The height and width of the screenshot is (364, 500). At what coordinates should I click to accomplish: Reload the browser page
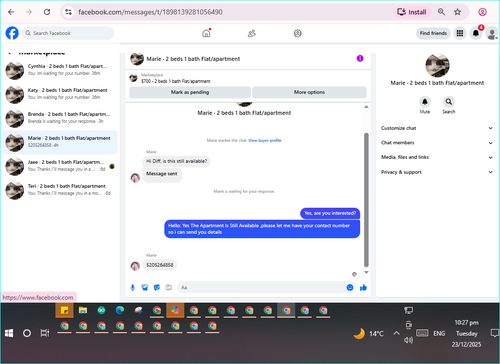point(47,12)
